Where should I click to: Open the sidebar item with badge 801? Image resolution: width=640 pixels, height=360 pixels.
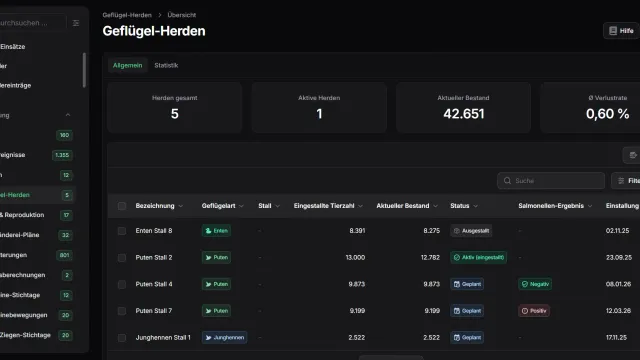[x=38, y=255]
